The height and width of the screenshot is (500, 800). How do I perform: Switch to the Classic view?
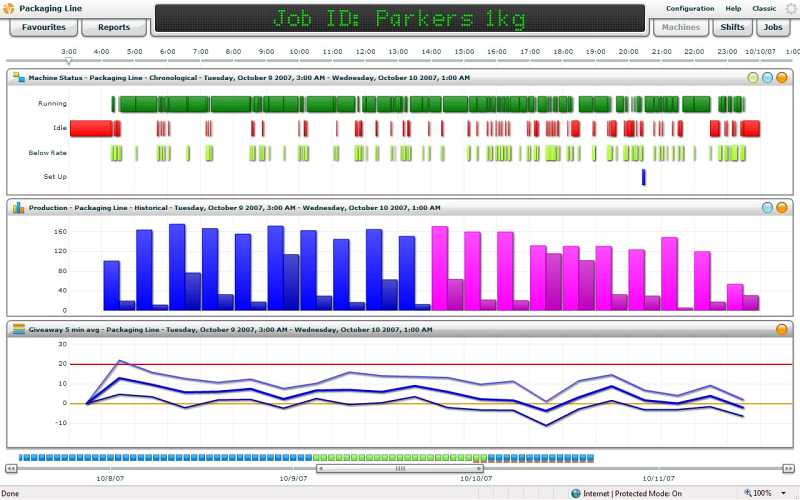click(764, 9)
